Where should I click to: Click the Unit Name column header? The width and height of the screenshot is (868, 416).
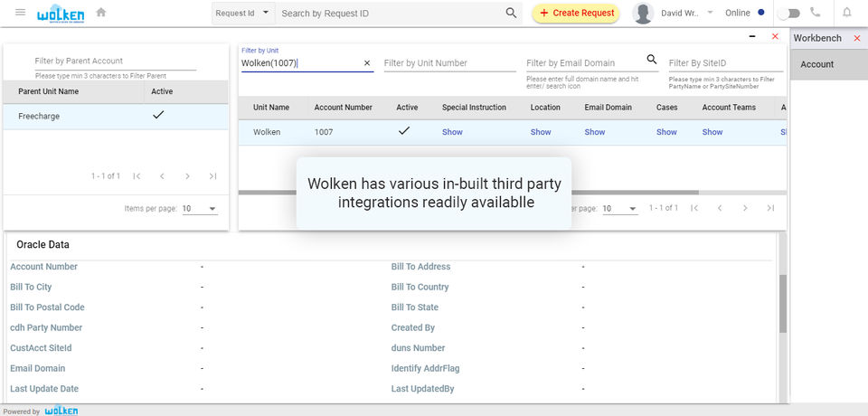pos(271,108)
